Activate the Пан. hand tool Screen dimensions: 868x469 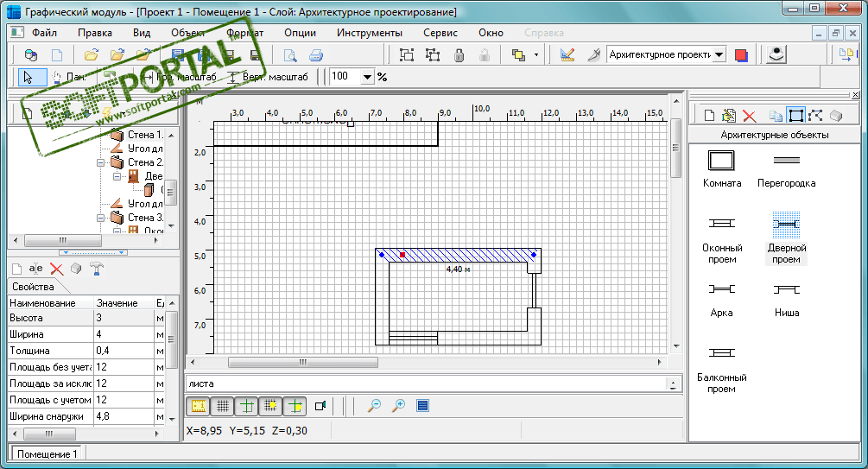coord(68,77)
